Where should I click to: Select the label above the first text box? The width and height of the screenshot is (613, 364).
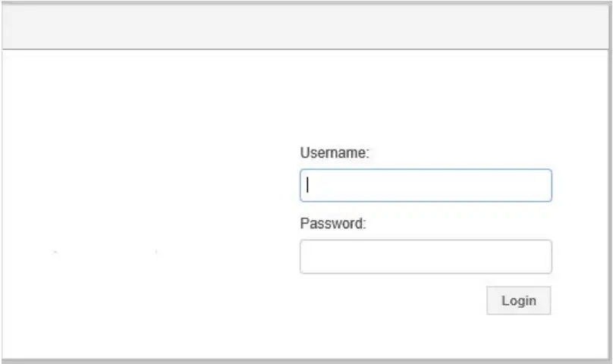click(335, 152)
